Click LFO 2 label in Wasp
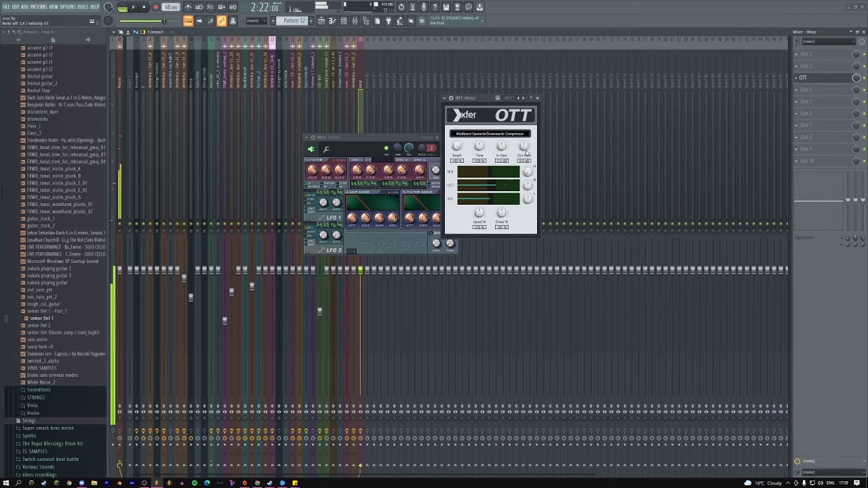 334,250
